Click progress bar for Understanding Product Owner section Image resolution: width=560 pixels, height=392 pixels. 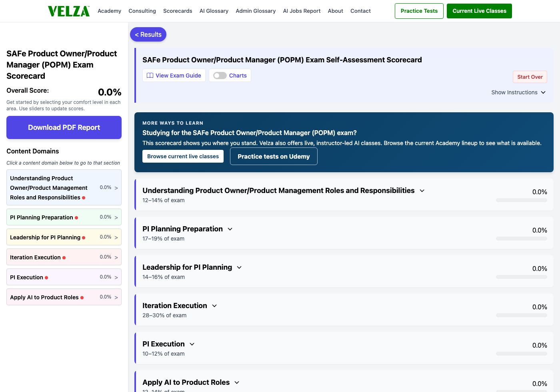point(522,200)
